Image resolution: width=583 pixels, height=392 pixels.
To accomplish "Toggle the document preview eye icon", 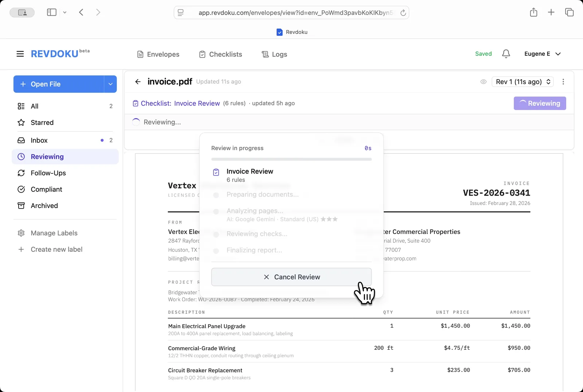I will [484, 82].
